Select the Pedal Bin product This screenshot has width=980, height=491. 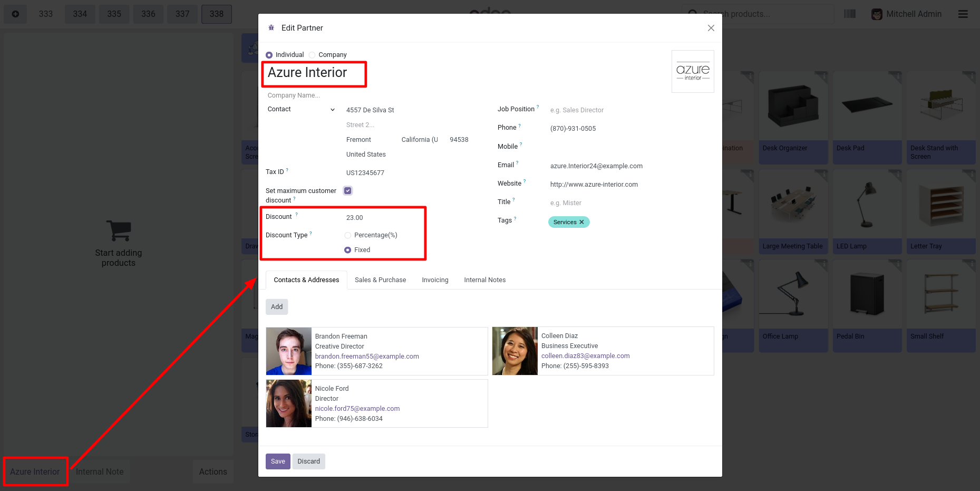[867, 306]
